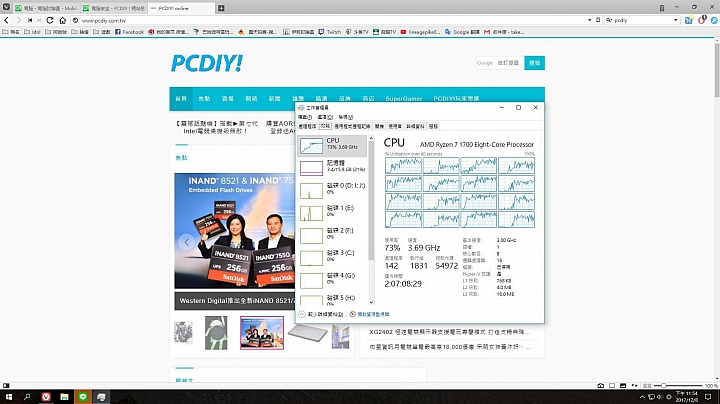Switch to Task Manager Services tab
Image resolution: width=720 pixels, height=404 pixels.
433,126
